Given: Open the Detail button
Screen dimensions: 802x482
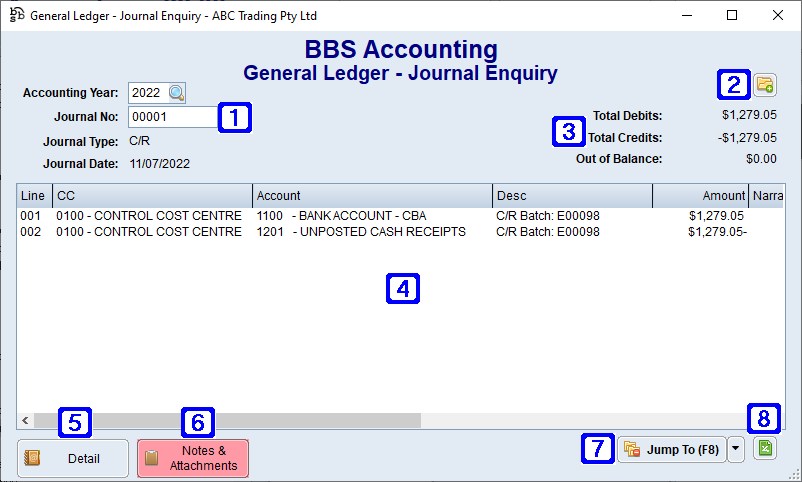Looking at the screenshot, I should coord(73,458).
